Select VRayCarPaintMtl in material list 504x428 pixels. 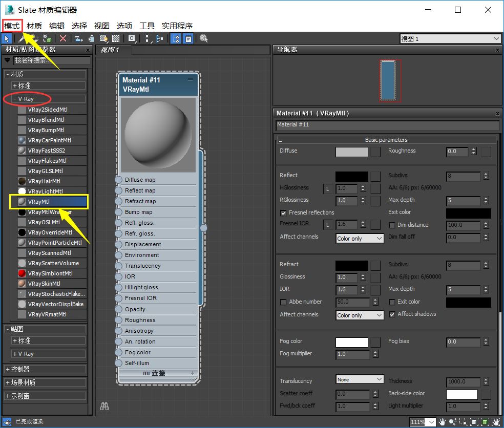point(52,140)
